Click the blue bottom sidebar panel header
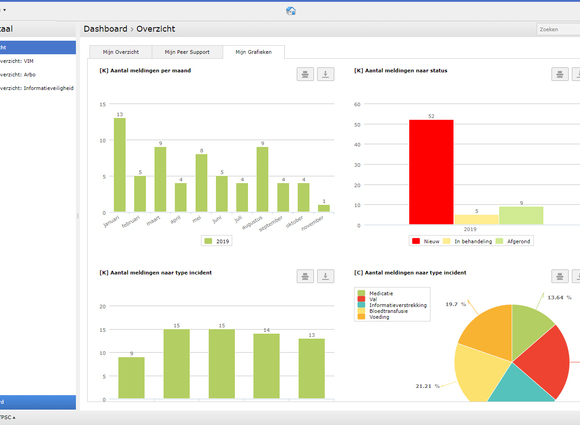The width and height of the screenshot is (580, 425). click(38, 402)
